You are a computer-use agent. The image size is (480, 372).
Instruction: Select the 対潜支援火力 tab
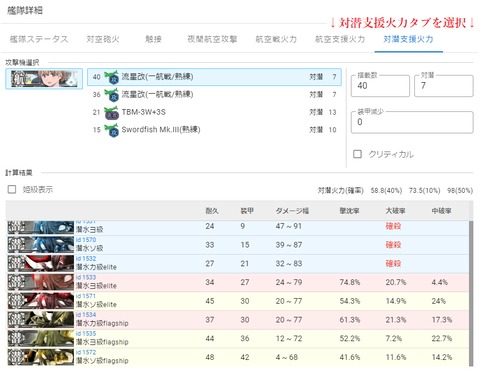coord(408,39)
